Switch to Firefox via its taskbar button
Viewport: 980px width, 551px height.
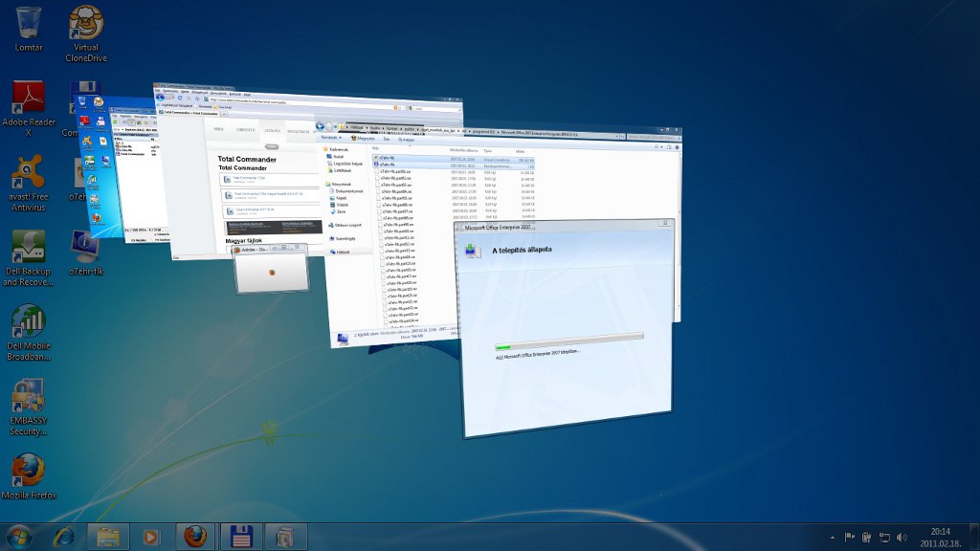click(195, 537)
